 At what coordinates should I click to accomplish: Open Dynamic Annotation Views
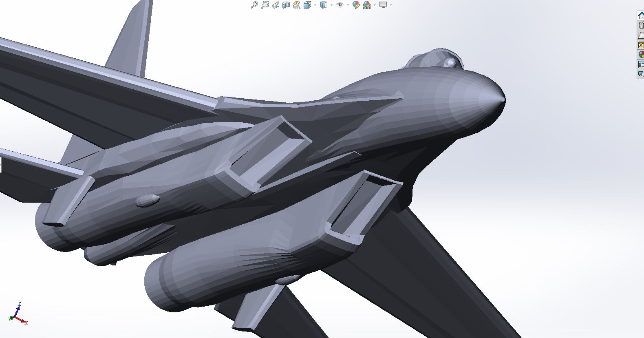pos(296,5)
